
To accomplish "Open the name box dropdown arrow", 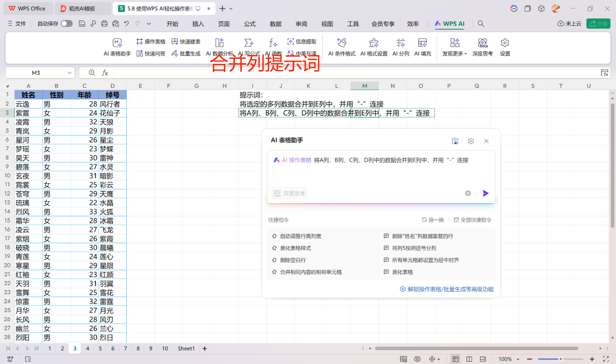I will point(70,73).
